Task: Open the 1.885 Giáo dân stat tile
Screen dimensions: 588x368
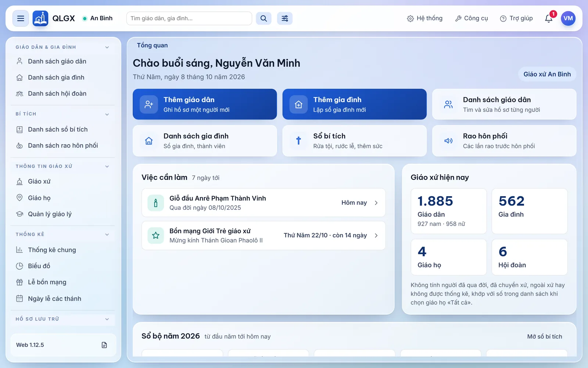Action: 449,211
